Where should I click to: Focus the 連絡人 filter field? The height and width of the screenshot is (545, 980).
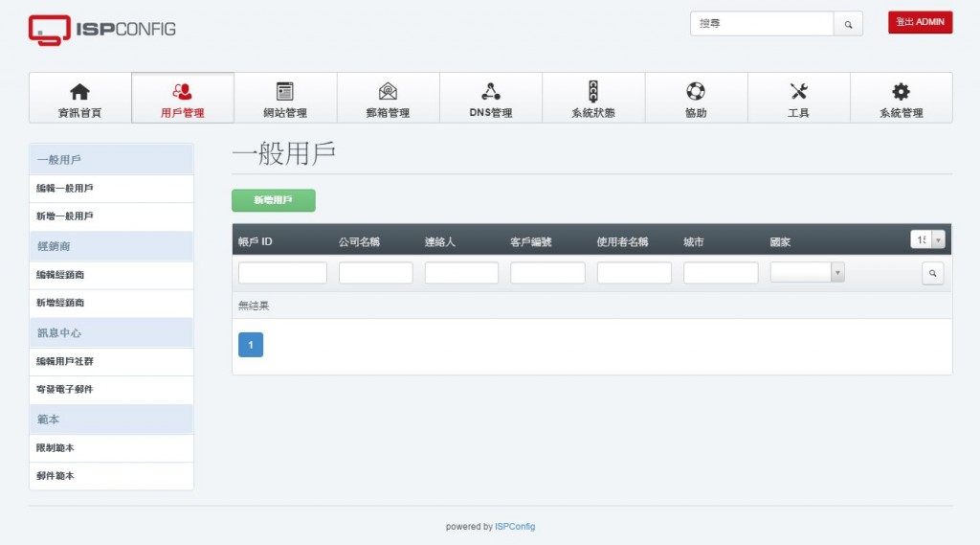(461, 273)
